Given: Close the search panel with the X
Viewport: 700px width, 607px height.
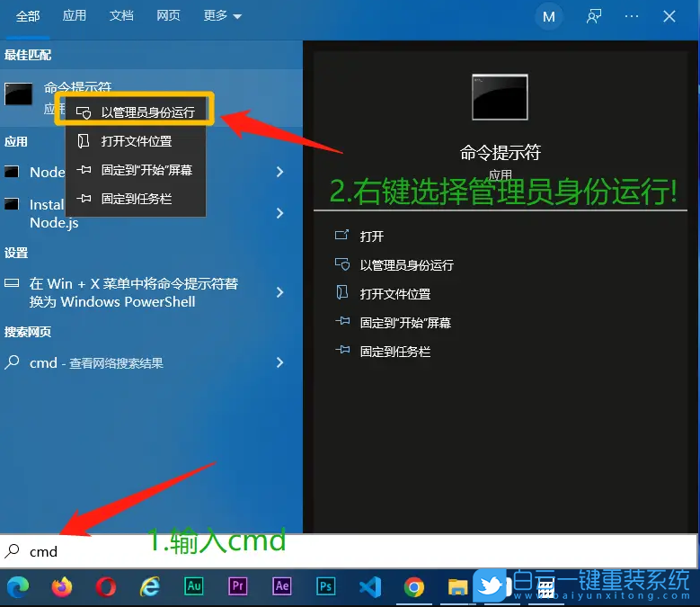Looking at the screenshot, I should pos(669,16).
